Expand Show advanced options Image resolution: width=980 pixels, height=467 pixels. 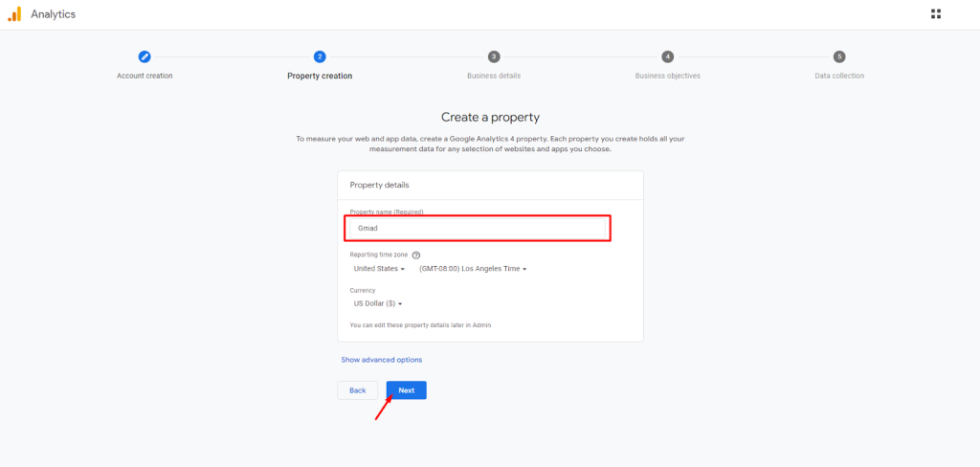point(381,360)
